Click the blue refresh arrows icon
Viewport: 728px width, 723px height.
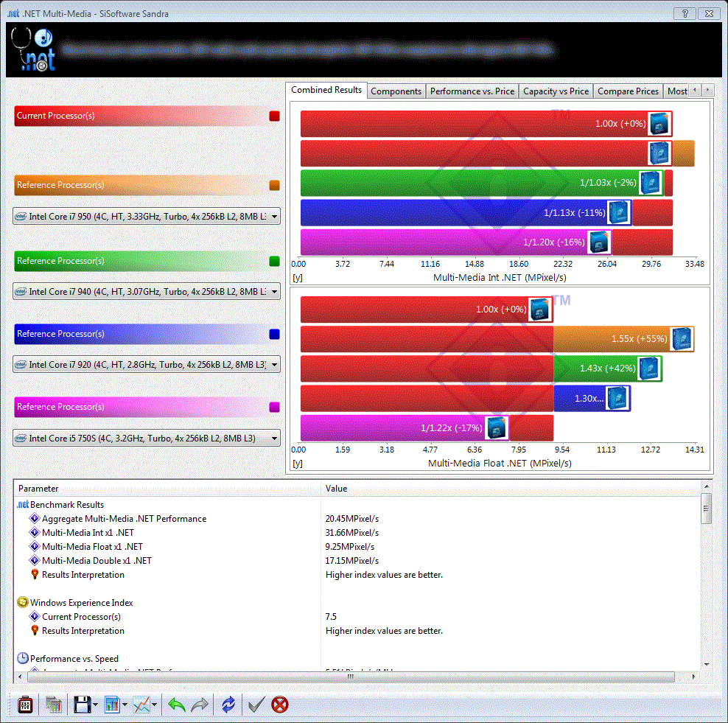[228, 705]
